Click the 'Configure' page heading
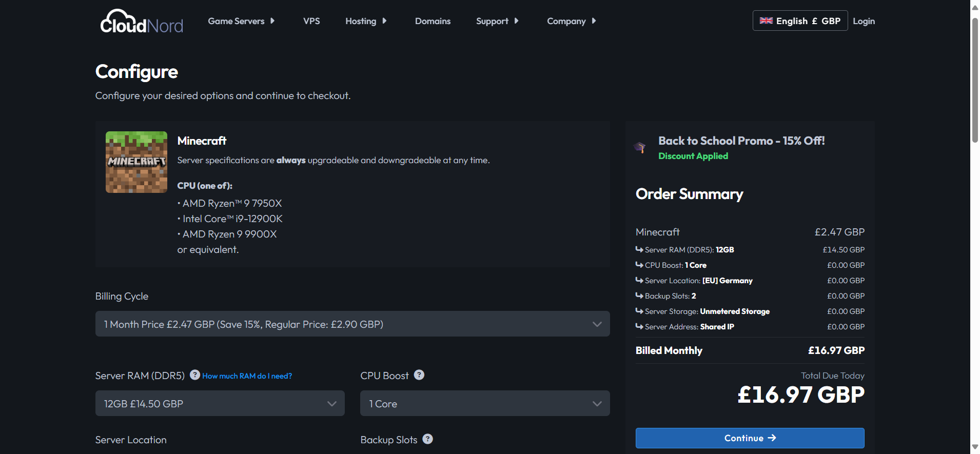This screenshot has height=454, width=980. point(136,72)
